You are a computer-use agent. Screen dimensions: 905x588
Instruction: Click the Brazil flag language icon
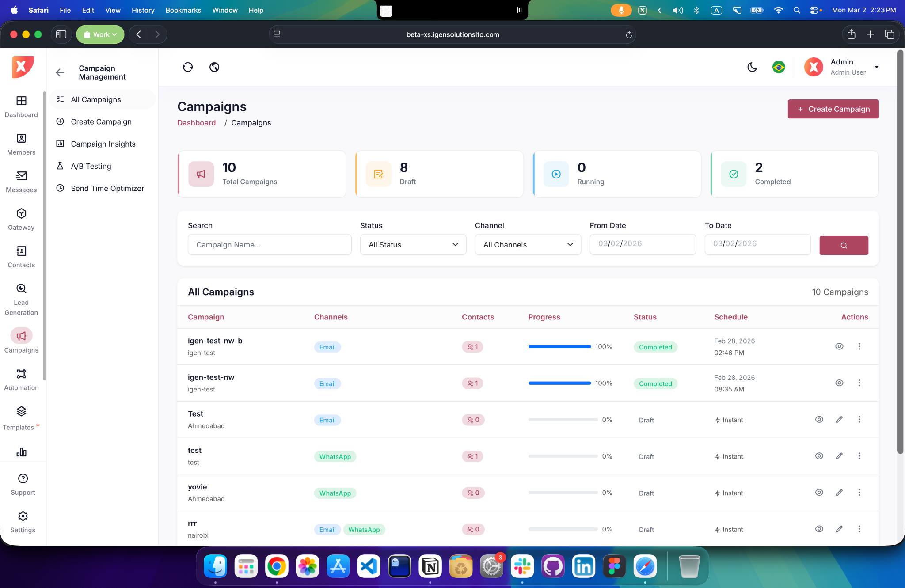click(779, 67)
